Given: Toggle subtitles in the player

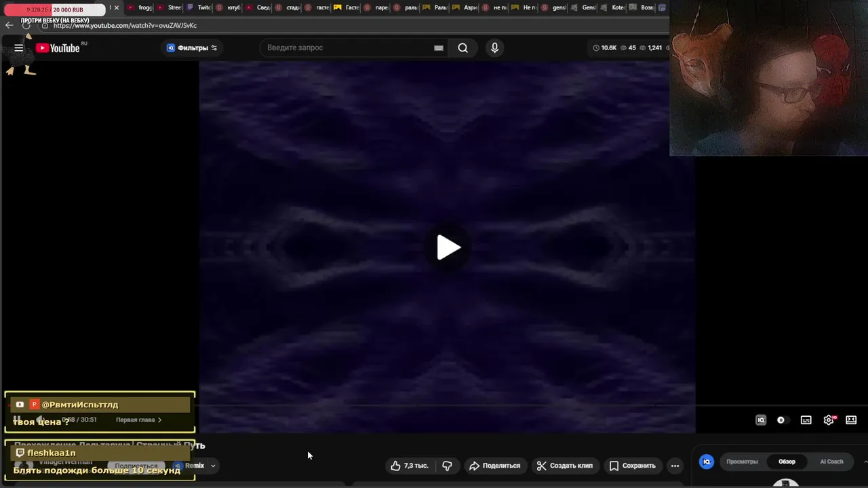Looking at the screenshot, I should (806, 420).
